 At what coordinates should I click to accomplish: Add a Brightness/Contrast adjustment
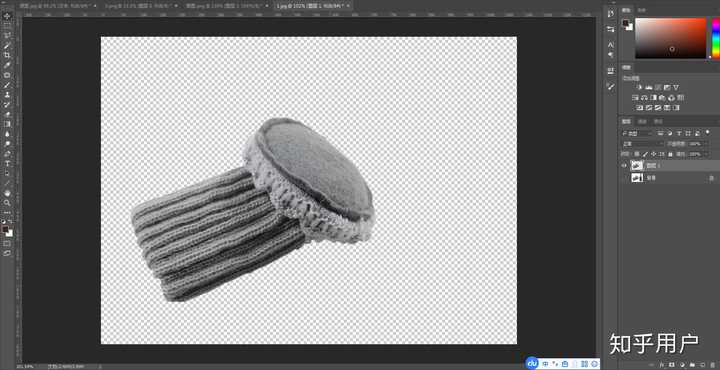coord(639,87)
